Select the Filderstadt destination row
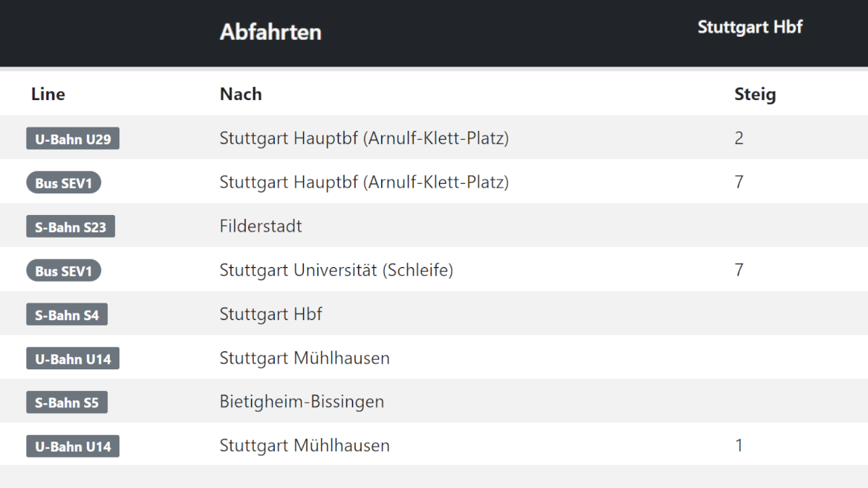The width and height of the screenshot is (868, 488). point(434,226)
